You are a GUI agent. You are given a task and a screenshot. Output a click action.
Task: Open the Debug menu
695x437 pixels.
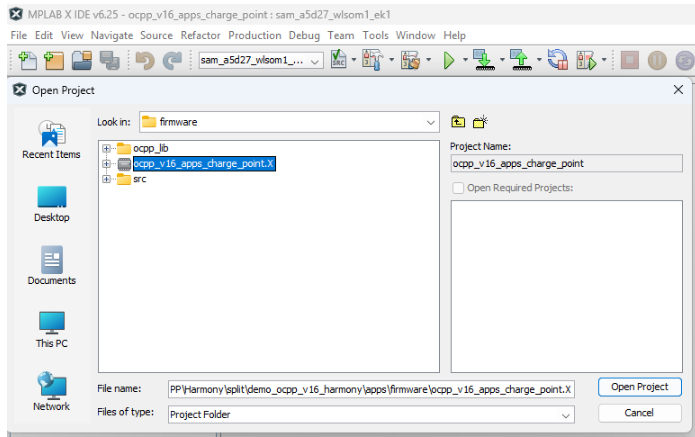(304, 35)
